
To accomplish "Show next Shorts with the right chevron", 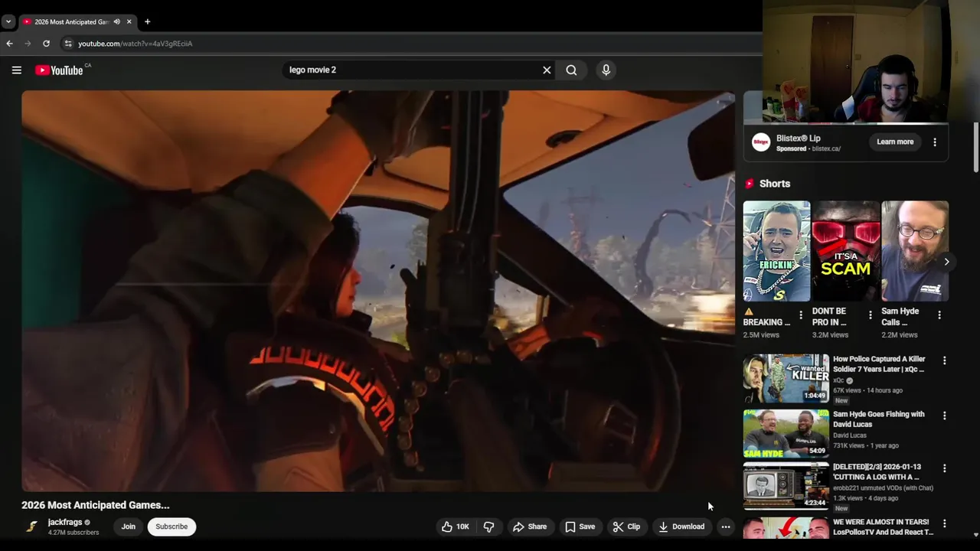I will click(x=946, y=262).
